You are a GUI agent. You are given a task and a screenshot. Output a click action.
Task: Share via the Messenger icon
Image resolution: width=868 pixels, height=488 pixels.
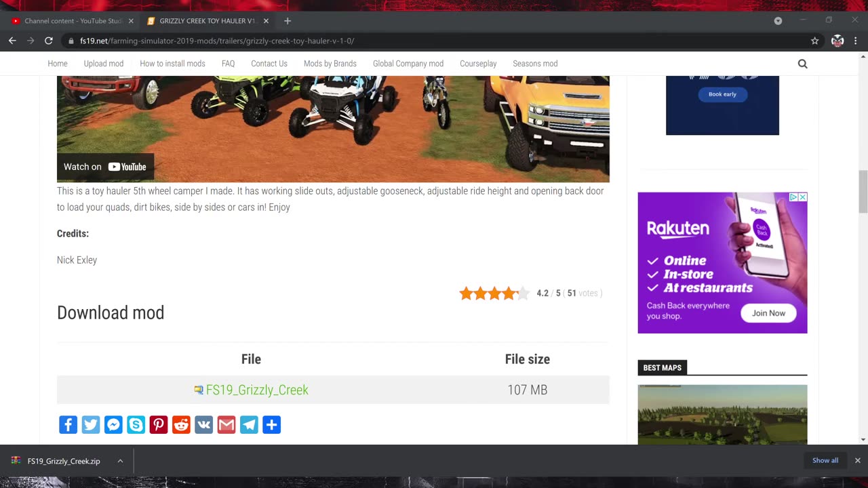tap(113, 425)
